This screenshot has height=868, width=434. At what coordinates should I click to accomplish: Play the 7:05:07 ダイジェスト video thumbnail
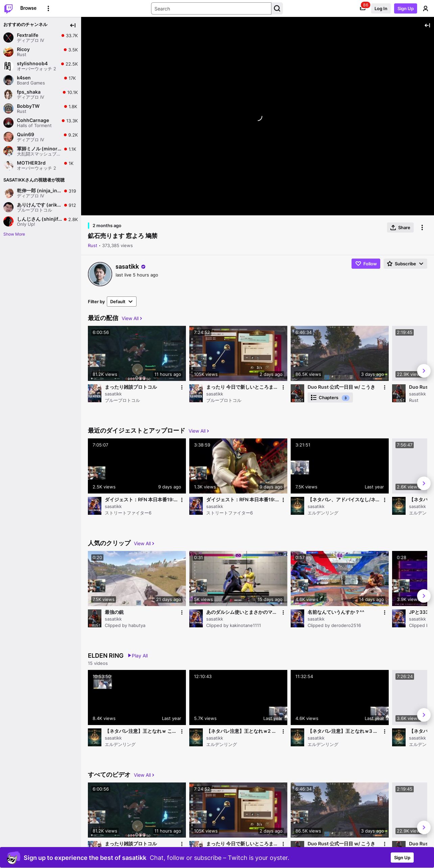pyautogui.click(x=137, y=466)
